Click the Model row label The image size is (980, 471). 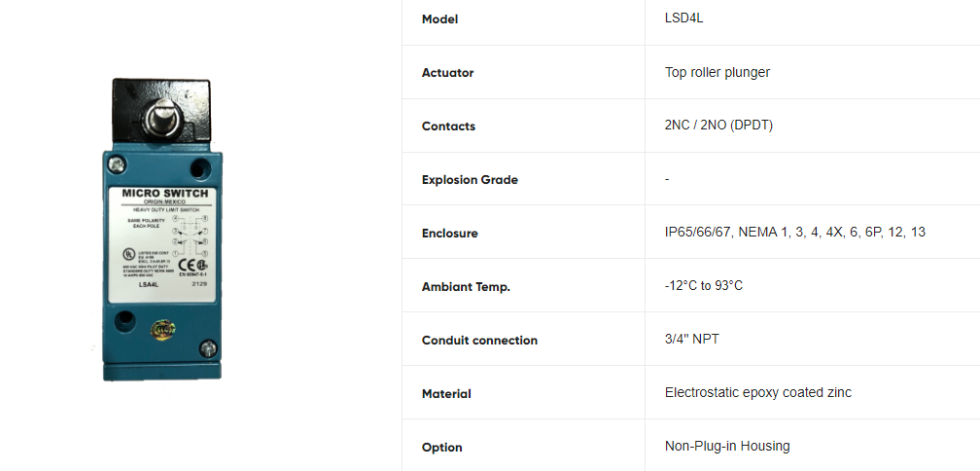pos(439,19)
